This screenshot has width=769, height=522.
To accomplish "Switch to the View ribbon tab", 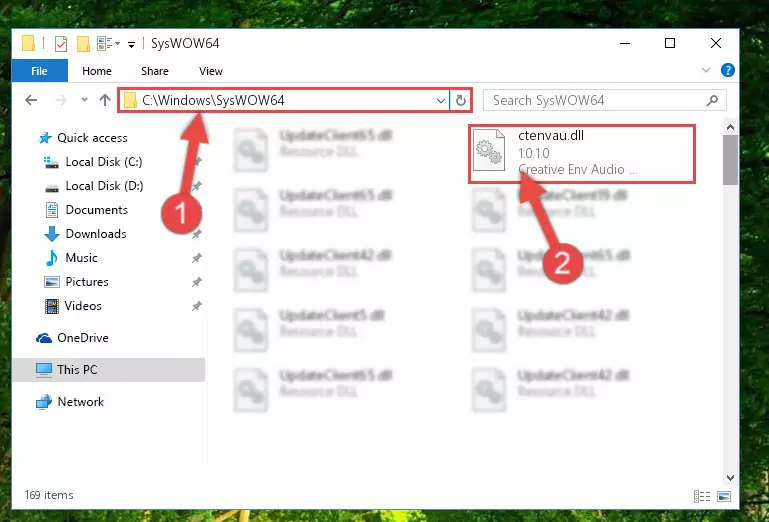I will [210, 71].
